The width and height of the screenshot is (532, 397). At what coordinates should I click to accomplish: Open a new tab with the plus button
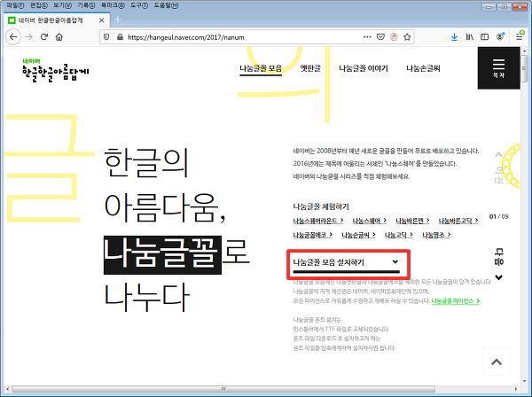coord(117,19)
